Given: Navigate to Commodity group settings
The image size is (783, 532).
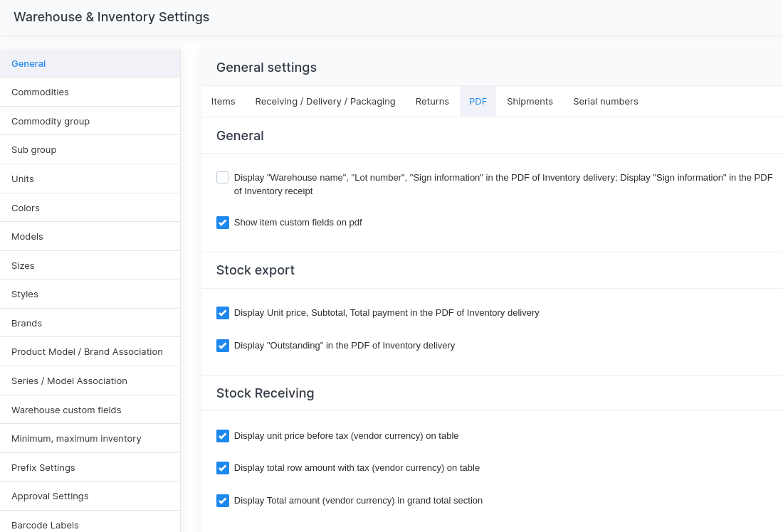Looking at the screenshot, I should click(x=51, y=122).
